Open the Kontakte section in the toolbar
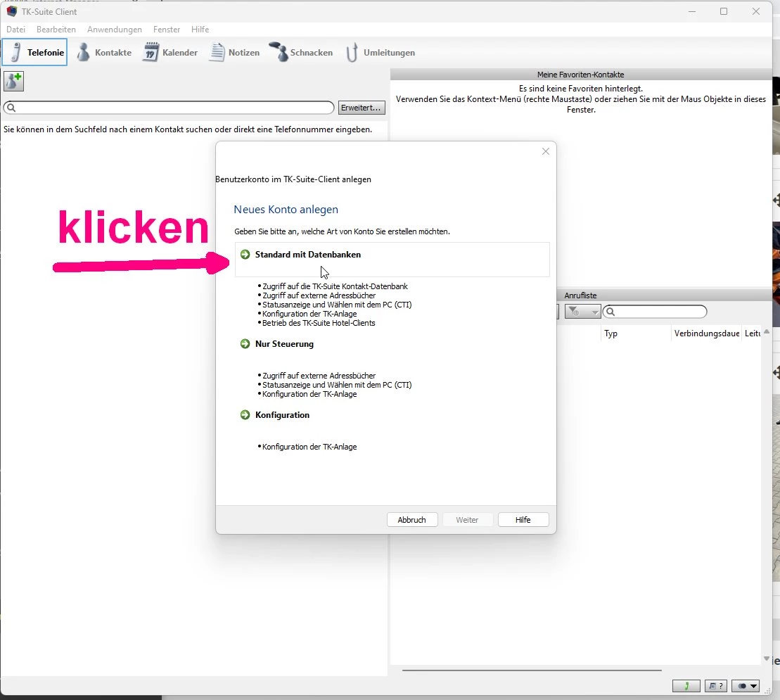Image resolution: width=780 pixels, height=700 pixels. tap(104, 53)
